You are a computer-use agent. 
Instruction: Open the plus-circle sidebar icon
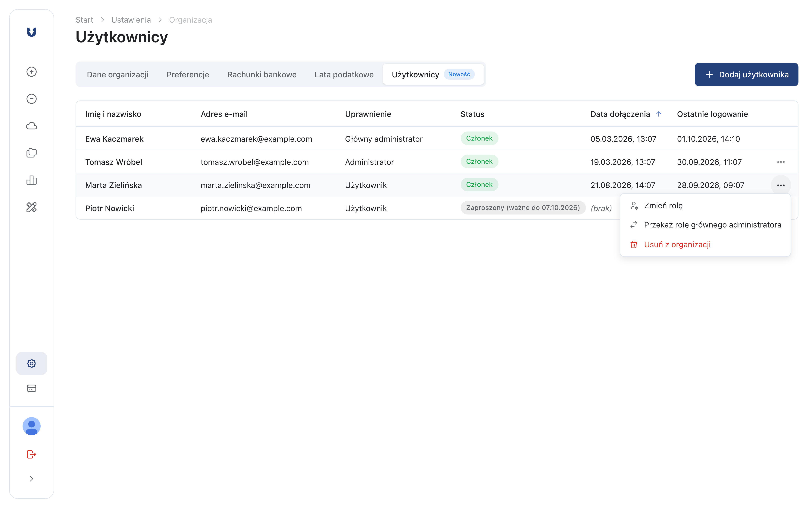coord(32,71)
